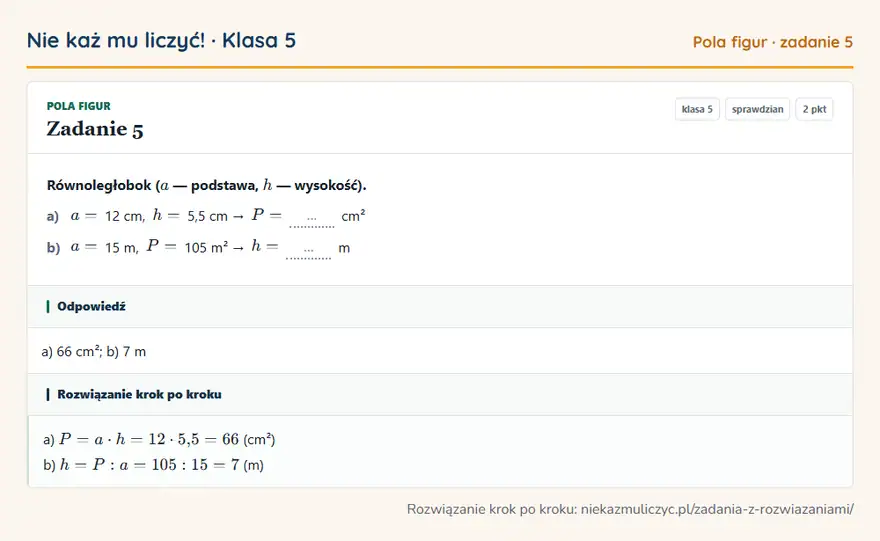Image resolution: width=880 pixels, height=541 pixels.
Task: Click the 'Zadanie 5' heading
Action: click(95, 129)
